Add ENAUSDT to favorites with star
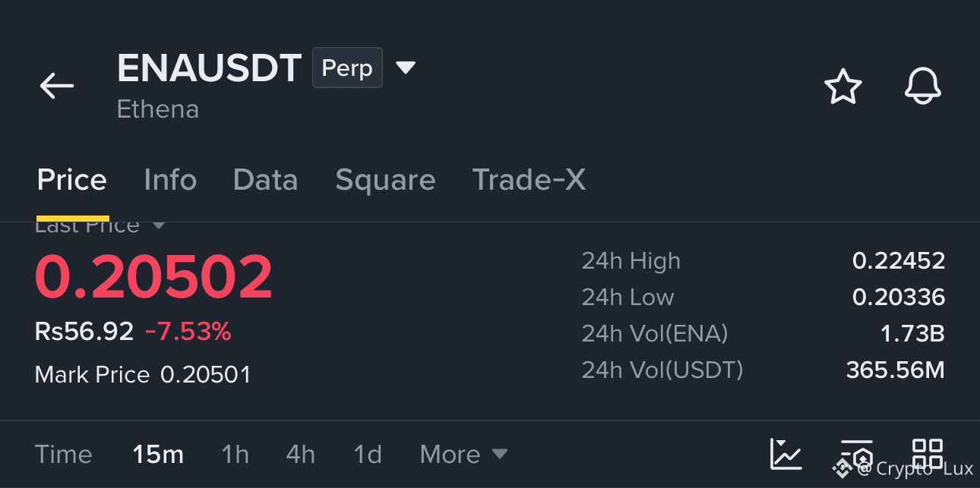980x488 pixels. tap(843, 87)
